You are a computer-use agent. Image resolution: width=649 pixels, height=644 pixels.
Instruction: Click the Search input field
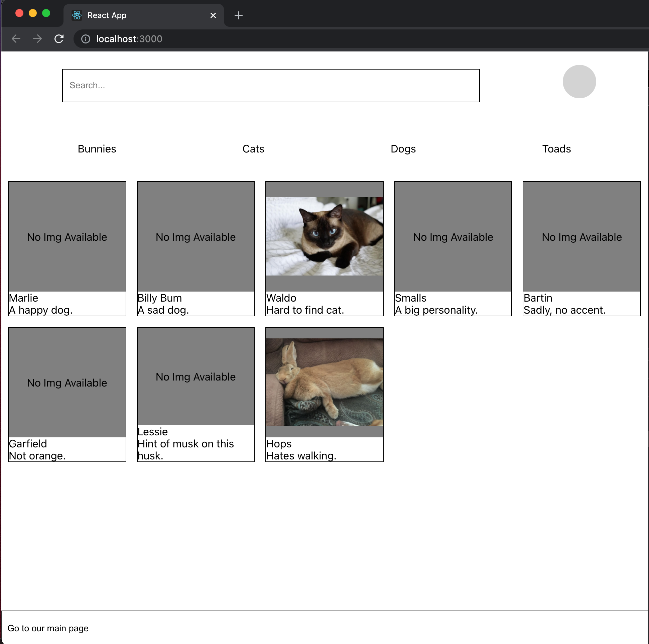click(x=270, y=85)
